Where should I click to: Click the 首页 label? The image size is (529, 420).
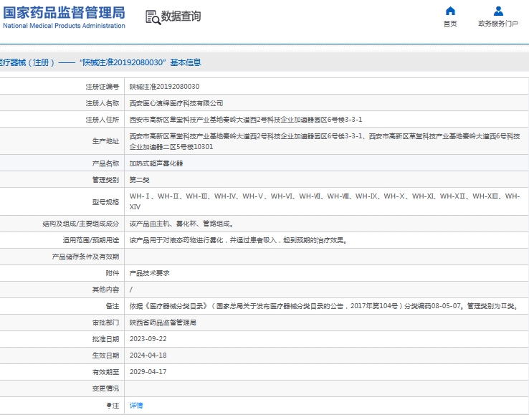tap(450, 24)
